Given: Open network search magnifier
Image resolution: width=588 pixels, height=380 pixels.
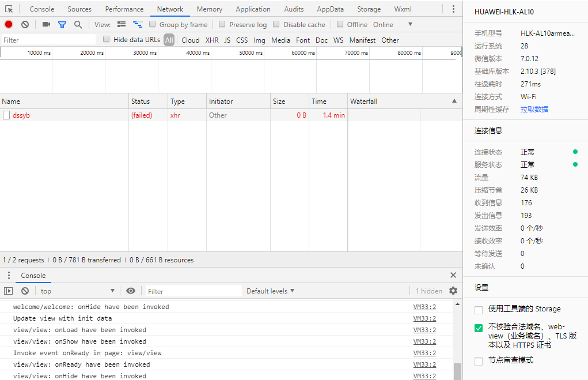Looking at the screenshot, I should pyautogui.click(x=78, y=25).
